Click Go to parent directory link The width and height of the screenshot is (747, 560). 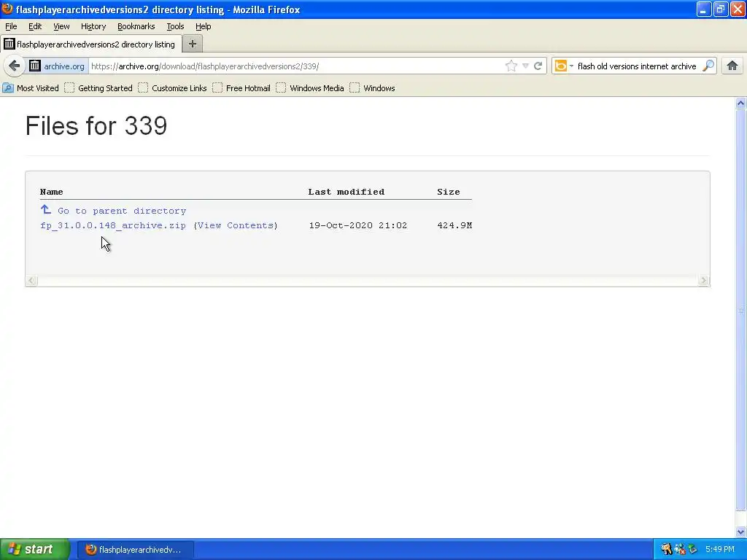122,211
